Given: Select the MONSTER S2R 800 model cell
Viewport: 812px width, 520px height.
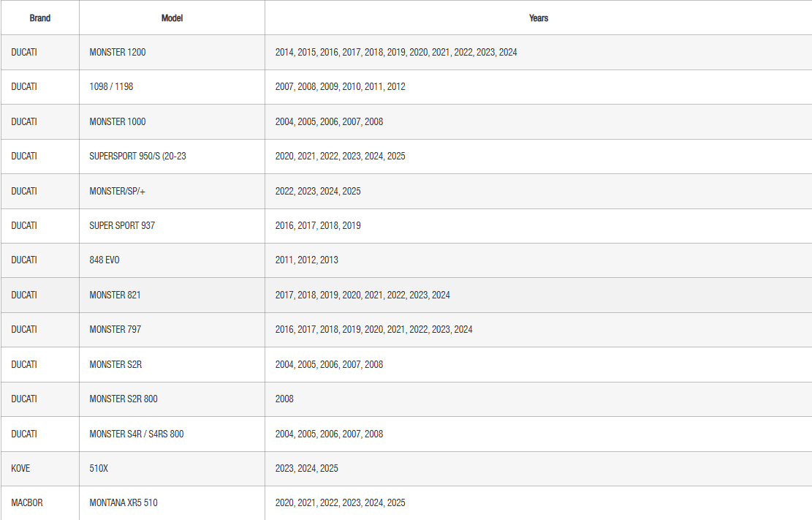Looking at the screenshot, I should 124,399.
